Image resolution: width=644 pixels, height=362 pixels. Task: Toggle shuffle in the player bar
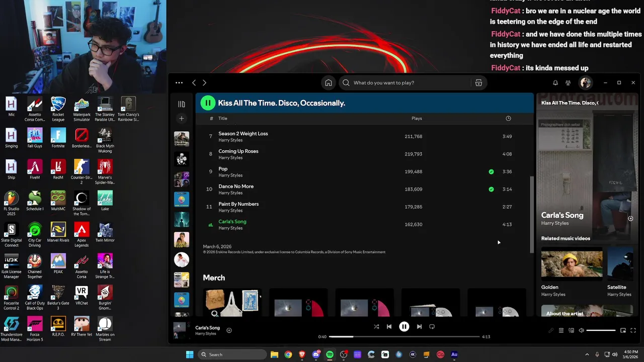point(376,327)
